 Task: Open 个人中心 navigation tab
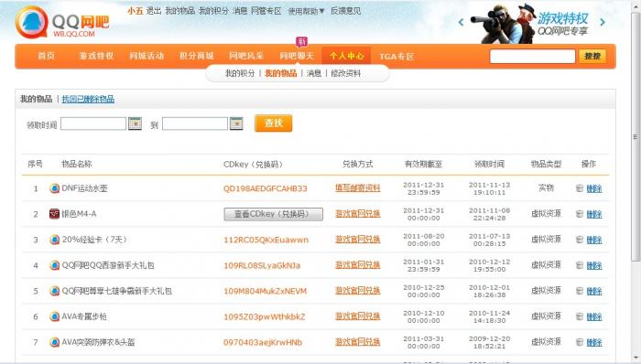[346, 56]
